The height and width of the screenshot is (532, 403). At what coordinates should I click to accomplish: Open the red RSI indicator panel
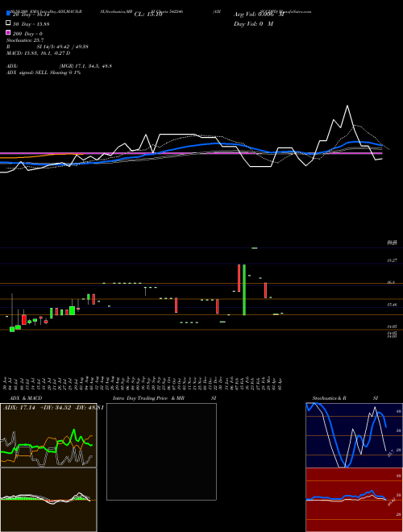(x=354, y=500)
